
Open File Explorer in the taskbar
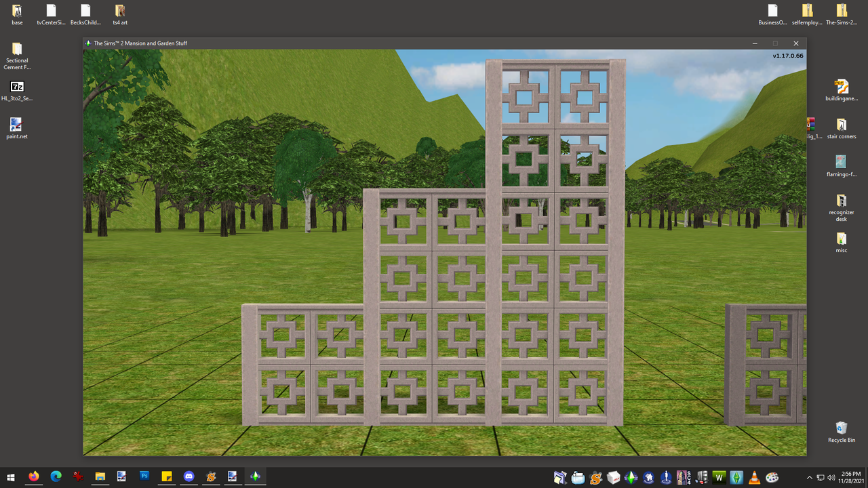coord(100,476)
